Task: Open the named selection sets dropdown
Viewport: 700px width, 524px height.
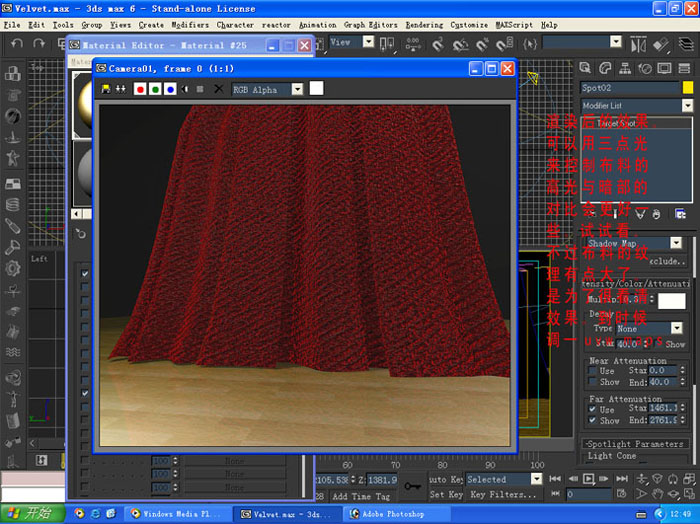Action: click(616, 42)
